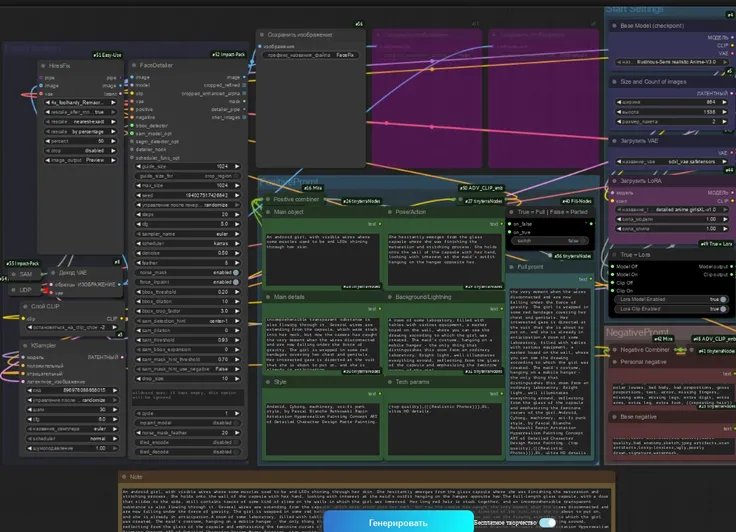Click the Base Model (checkpoint) node collapse dot
The width and height of the screenshot is (736, 532).
615,24
